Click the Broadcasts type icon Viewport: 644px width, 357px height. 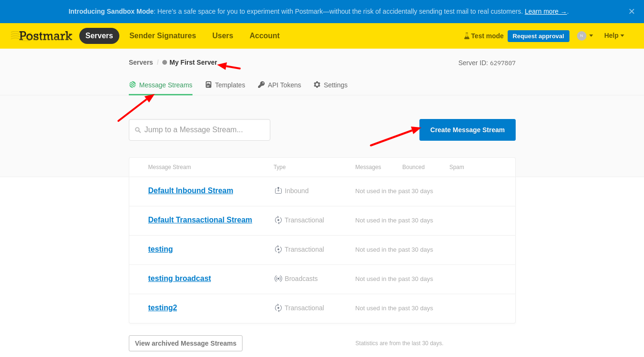point(278,279)
